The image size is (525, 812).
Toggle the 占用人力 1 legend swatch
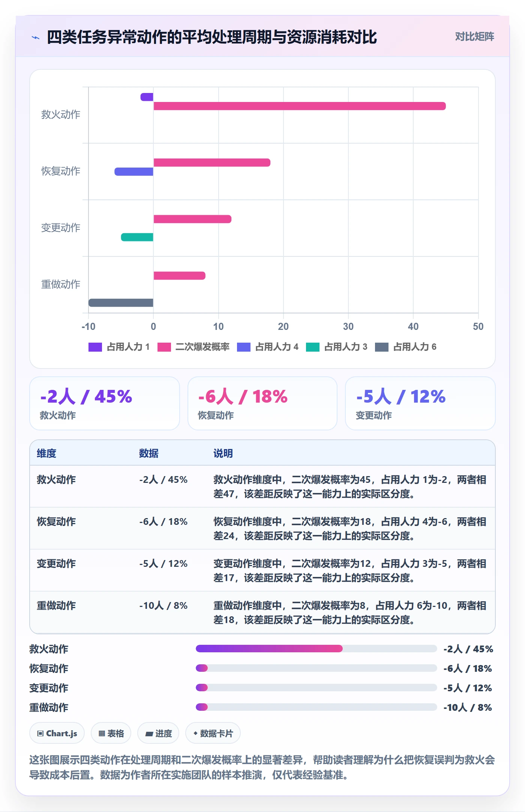(95, 347)
